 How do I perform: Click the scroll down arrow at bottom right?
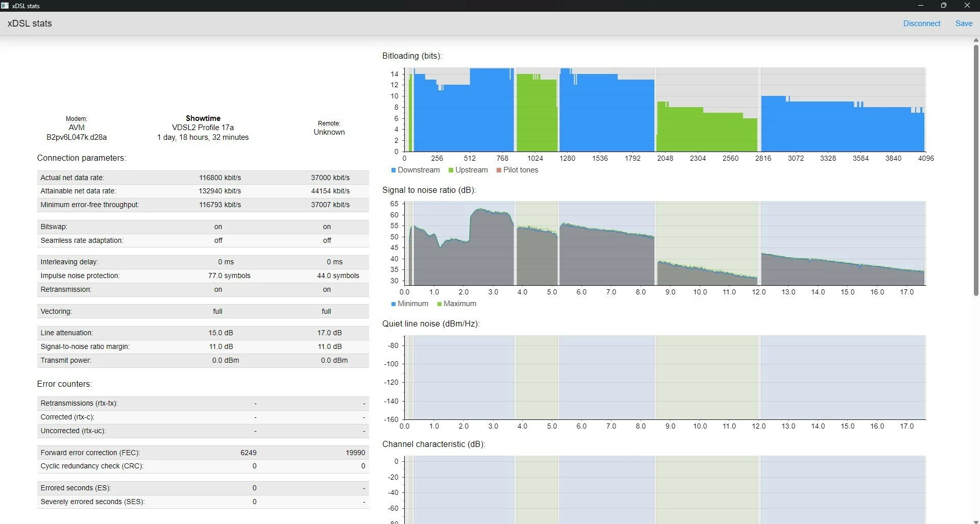pos(976,520)
